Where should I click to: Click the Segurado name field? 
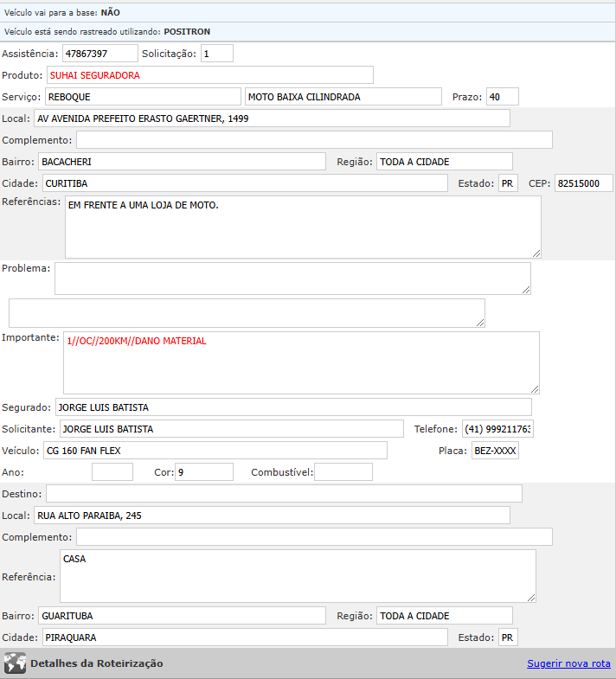coord(293,407)
